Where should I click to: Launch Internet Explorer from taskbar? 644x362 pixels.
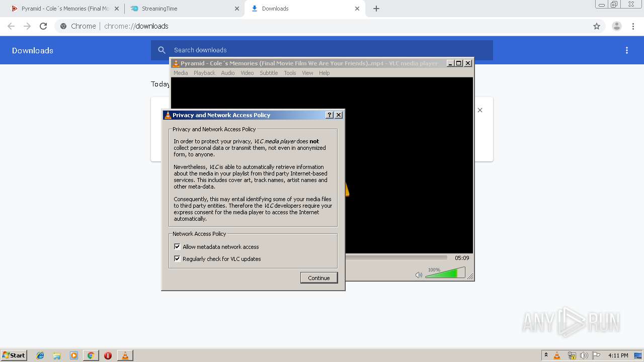(40, 355)
